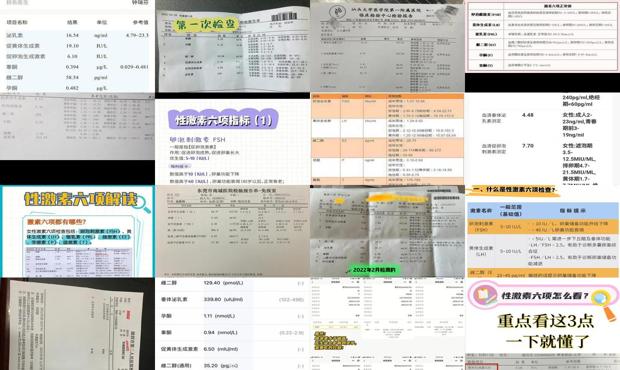
Task: Click the green 2022年2月检测的 label
Action: click(373, 270)
